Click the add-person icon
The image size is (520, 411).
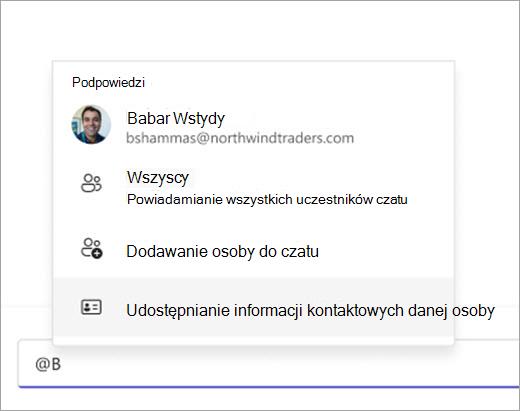pos(92,248)
